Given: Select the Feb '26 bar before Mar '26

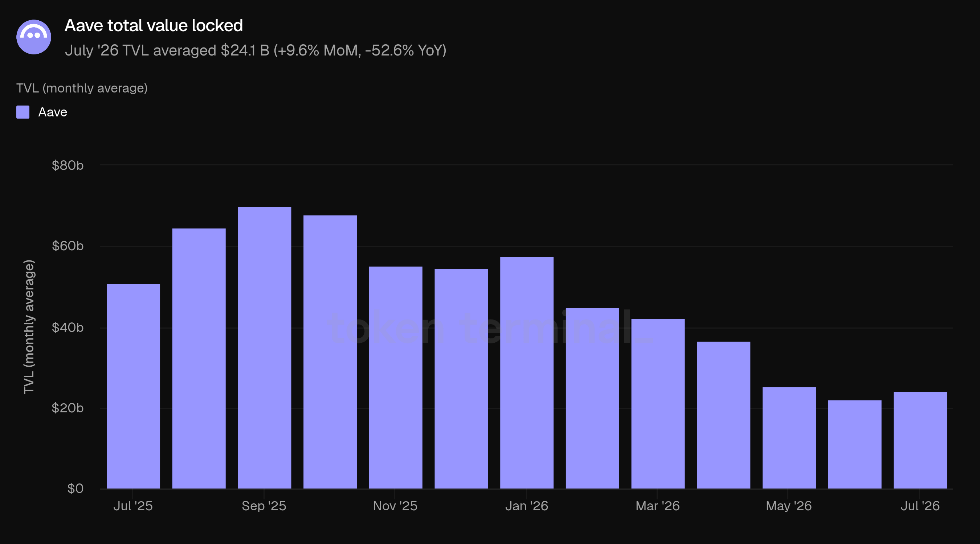Looking at the screenshot, I should [592, 398].
